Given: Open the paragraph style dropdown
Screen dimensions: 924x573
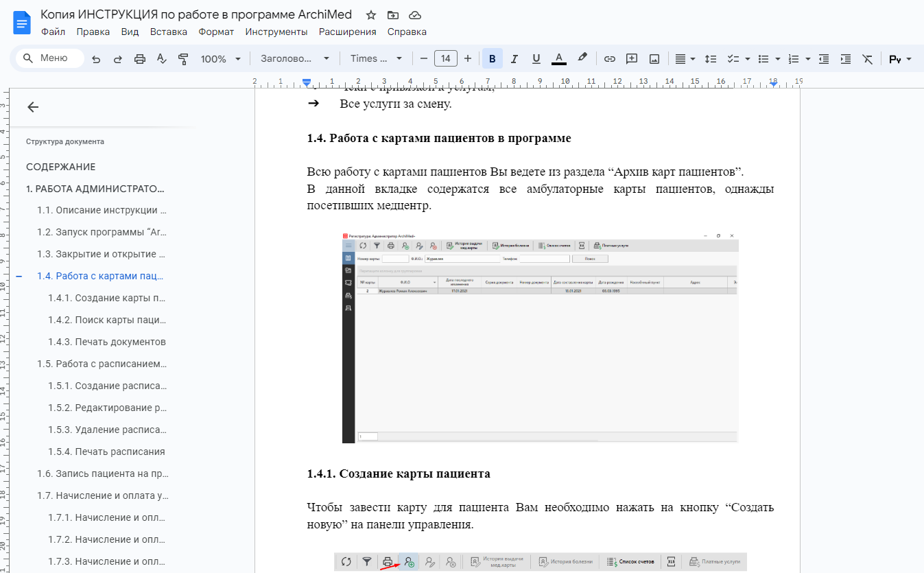Looking at the screenshot, I should [x=295, y=59].
